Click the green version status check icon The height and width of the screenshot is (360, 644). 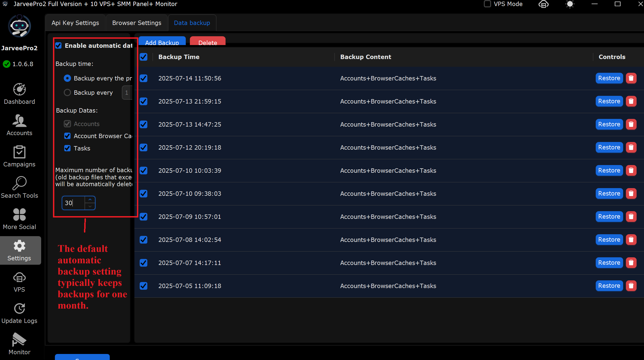tap(6, 64)
